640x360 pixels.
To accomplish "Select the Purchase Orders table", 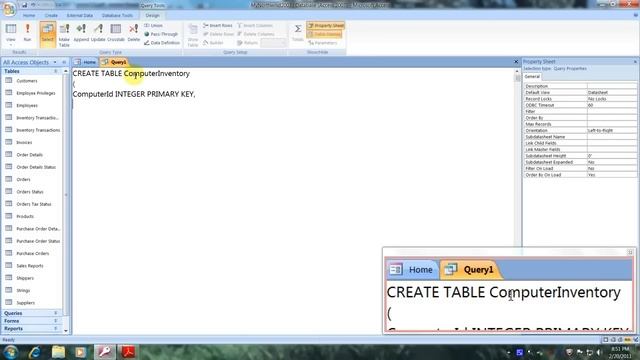I will tap(33, 253).
